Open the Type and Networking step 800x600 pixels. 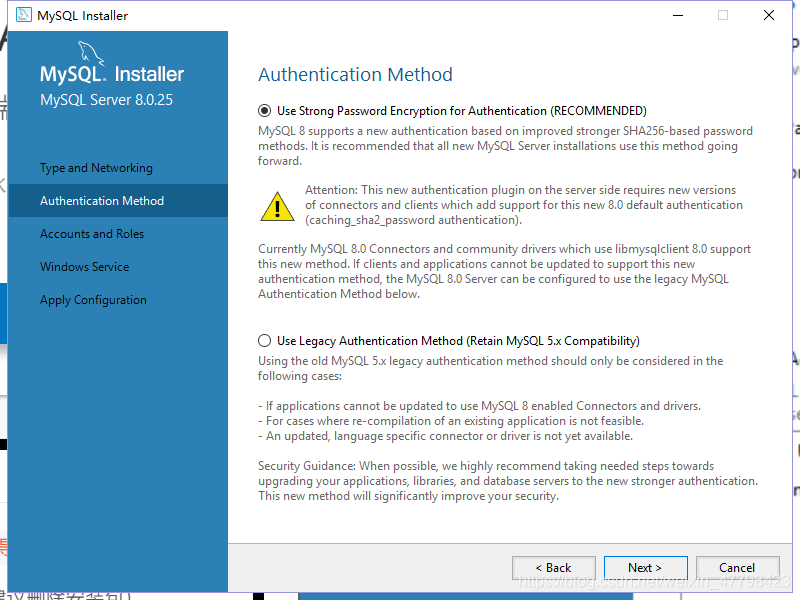(96, 168)
